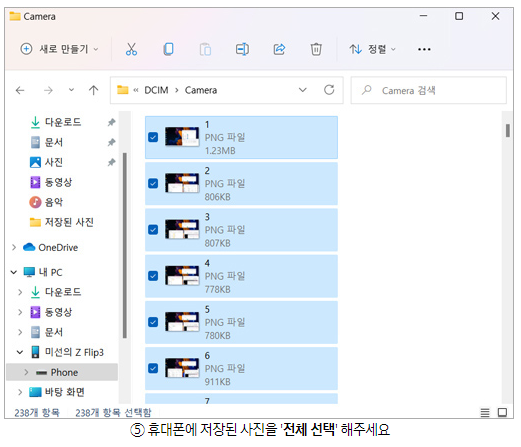Expand 문서 under 내 PC
Viewport: 521px width, 447px height.
[x=20, y=332]
